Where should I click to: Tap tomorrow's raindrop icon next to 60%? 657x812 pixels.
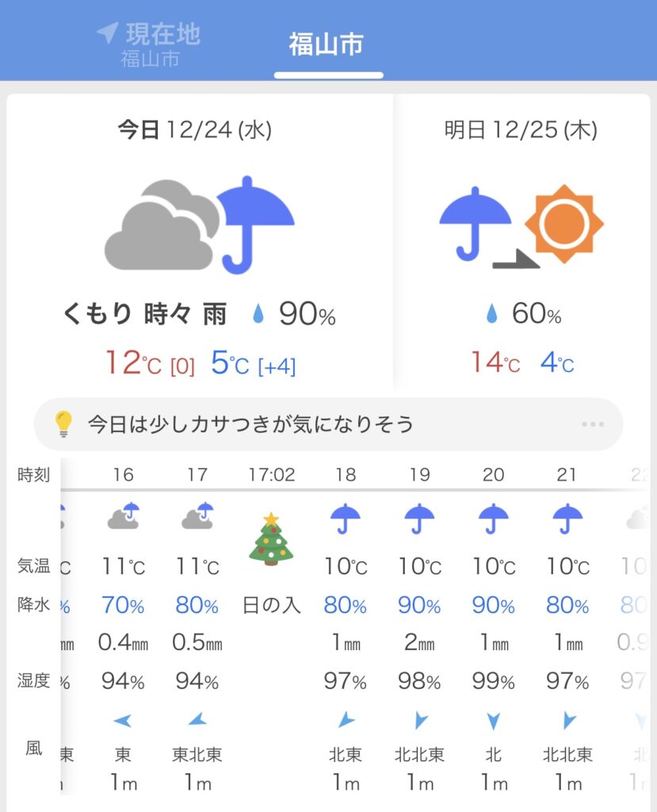point(491,315)
